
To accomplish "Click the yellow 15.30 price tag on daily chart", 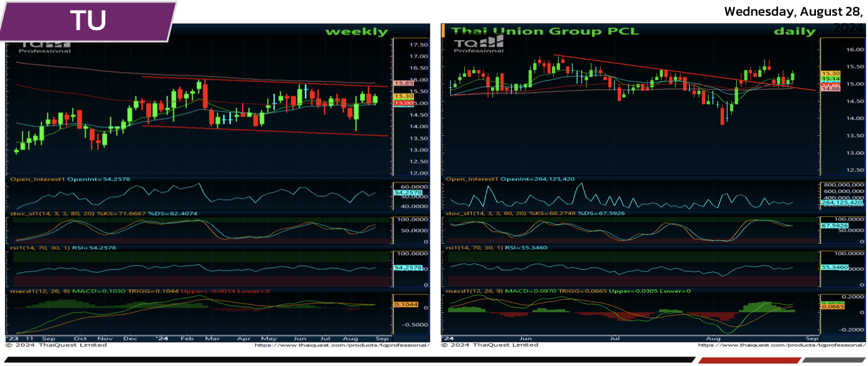I will pyautogui.click(x=830, y=74).
